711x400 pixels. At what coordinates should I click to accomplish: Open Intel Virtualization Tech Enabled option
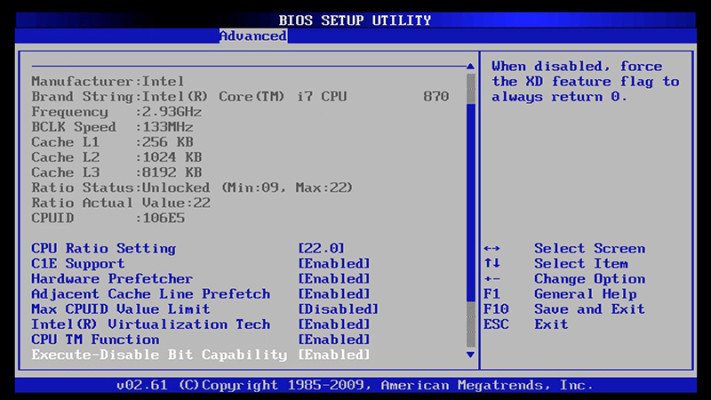click(334, 324)
